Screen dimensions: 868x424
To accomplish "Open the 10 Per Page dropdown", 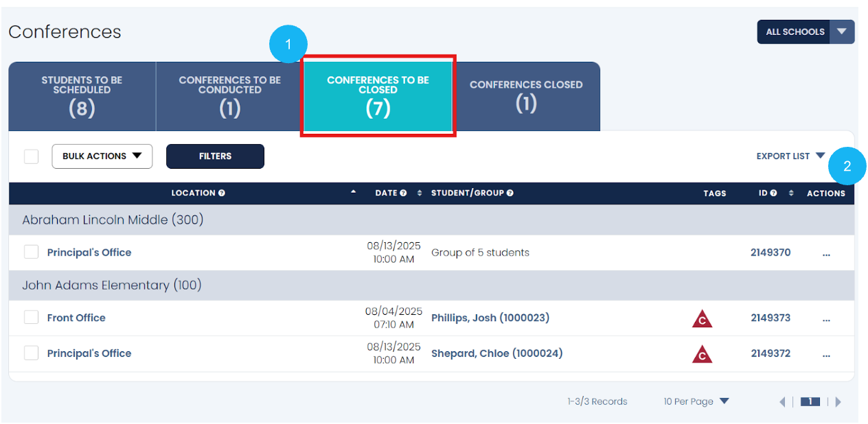I will coord(696,401).
